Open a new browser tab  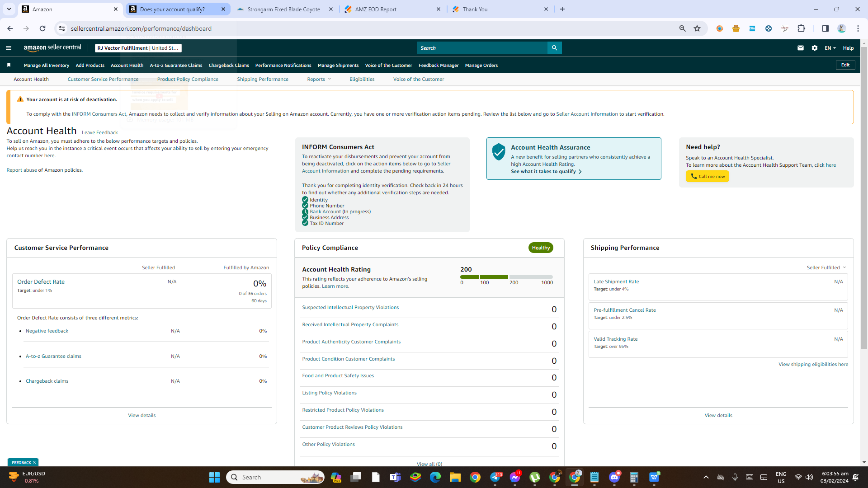(x=562, y=9)
